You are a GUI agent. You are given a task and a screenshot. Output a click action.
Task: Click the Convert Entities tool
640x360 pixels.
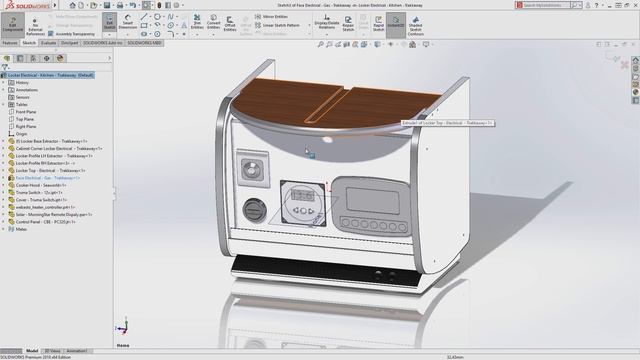(x=213, y=22)
